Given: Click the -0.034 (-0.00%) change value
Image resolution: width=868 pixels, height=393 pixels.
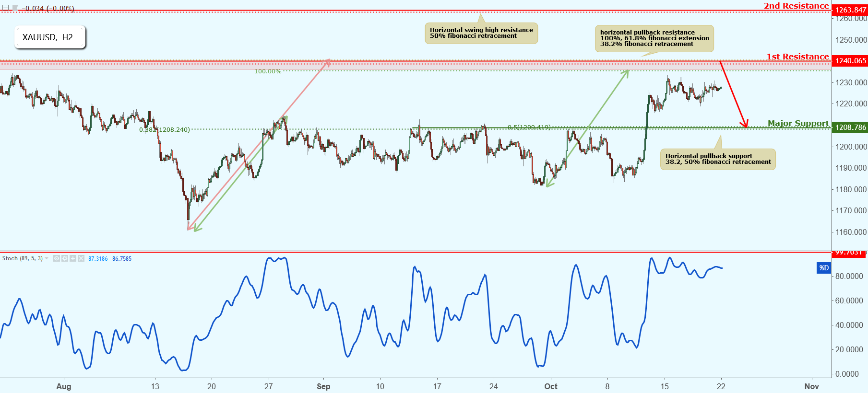Looking at the screenshot, I should pos(48,8).
